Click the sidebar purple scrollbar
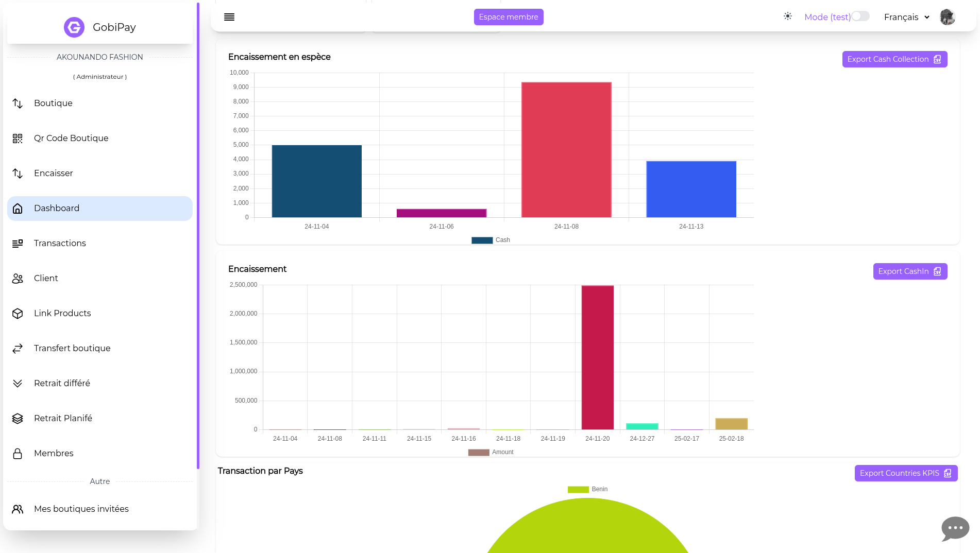Screen dimensions: 980x553 pos(198,236)
